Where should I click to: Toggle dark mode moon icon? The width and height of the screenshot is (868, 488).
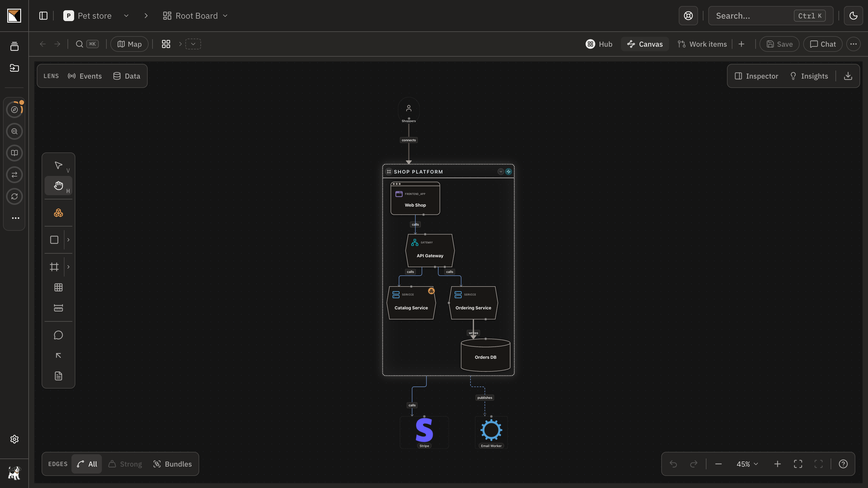pos(854,16)
